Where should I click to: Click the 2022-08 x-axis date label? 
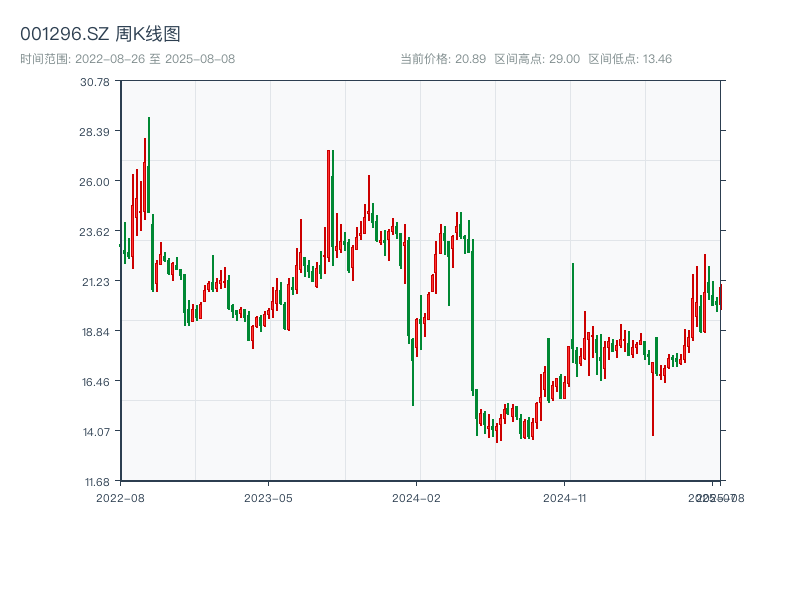click(x=120, y=497)
